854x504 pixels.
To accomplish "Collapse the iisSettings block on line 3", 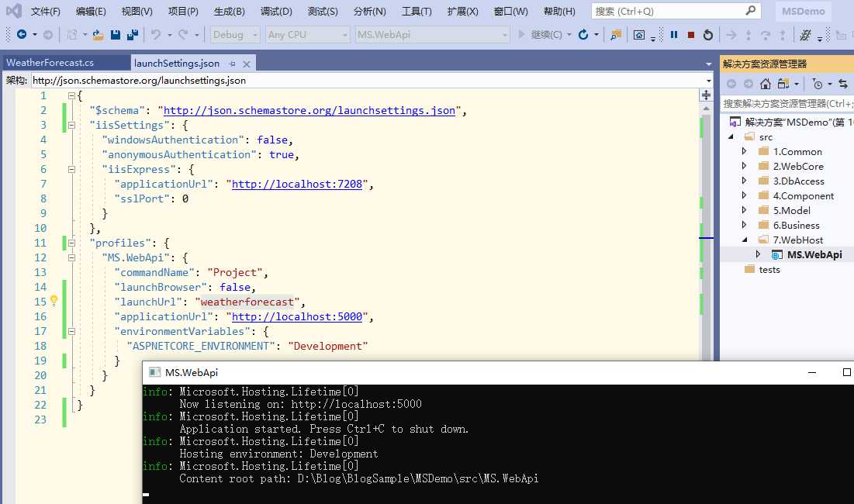I will [71, 125].
